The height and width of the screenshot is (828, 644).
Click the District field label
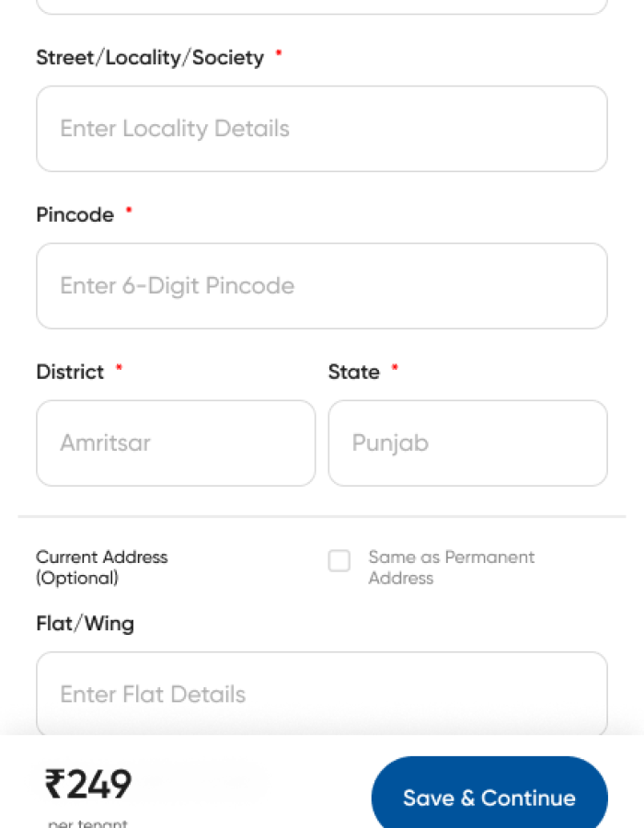[x=70, y=372]
